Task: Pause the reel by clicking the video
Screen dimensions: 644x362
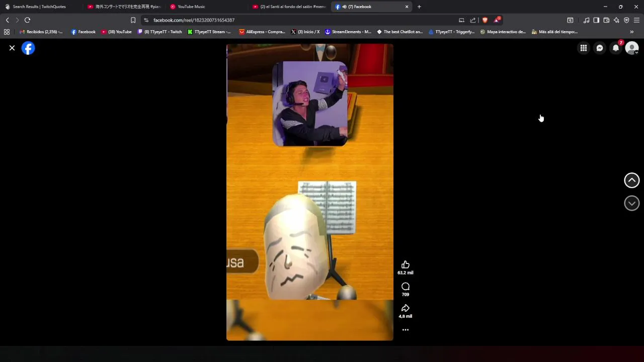Action: 309,192
